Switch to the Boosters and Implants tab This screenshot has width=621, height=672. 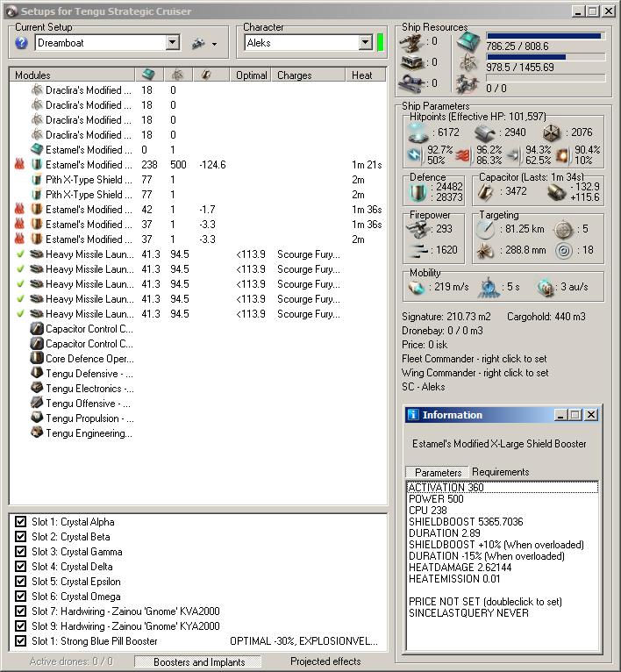click(199, 661)
